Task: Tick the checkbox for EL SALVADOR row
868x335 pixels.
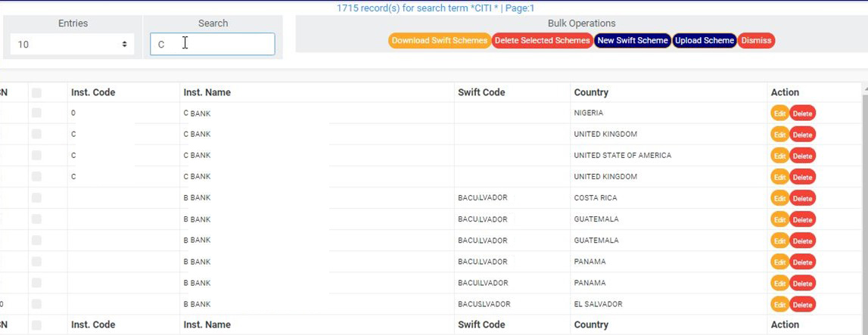Action: (36, 304)
